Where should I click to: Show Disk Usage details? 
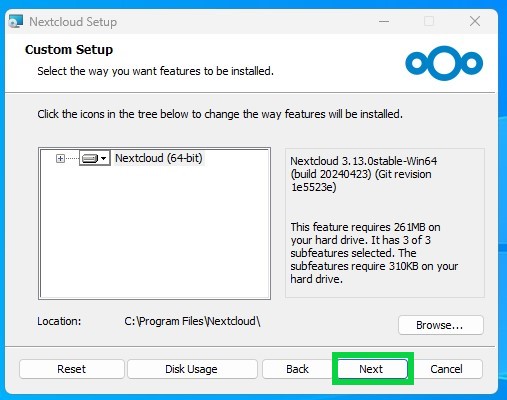tap(192, 369)
